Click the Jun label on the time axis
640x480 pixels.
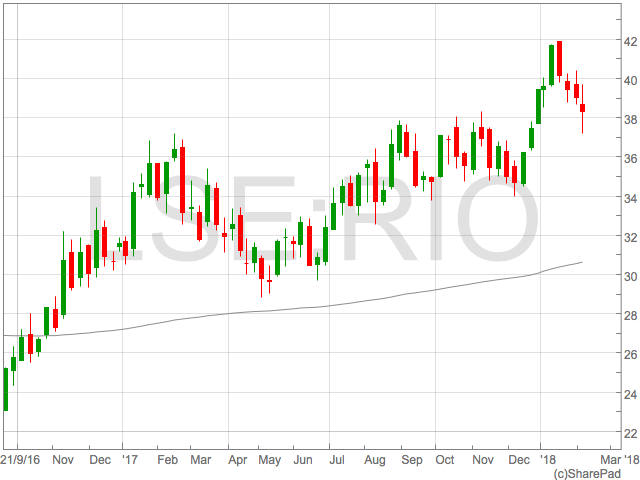(x=303, y=460)
